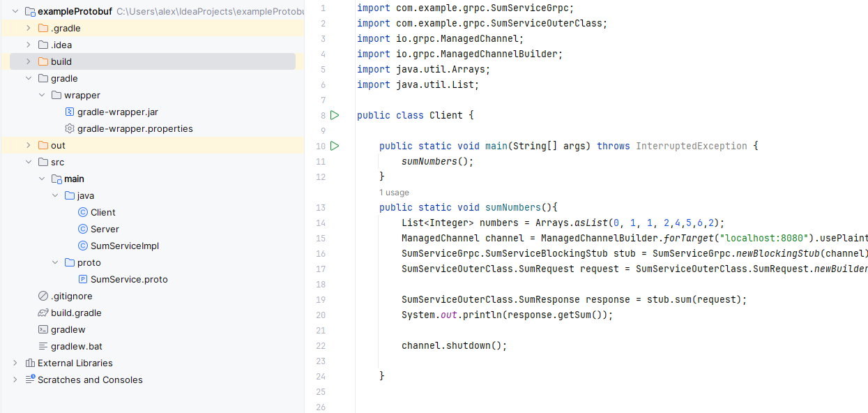Expand the .gradle folder
The image size is (868, 413).
[29, 29]
